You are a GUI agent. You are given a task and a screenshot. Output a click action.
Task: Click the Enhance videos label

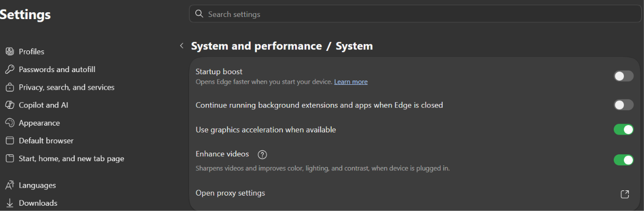click(x=222, y=154)
